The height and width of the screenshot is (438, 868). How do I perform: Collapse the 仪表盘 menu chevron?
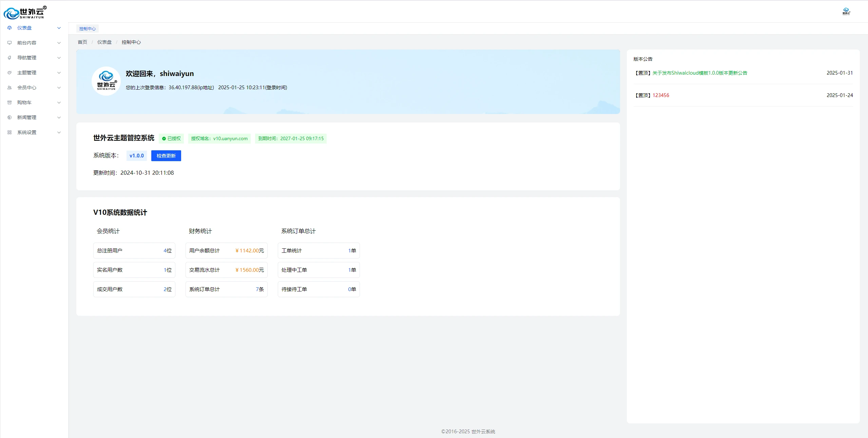point(59,28)
